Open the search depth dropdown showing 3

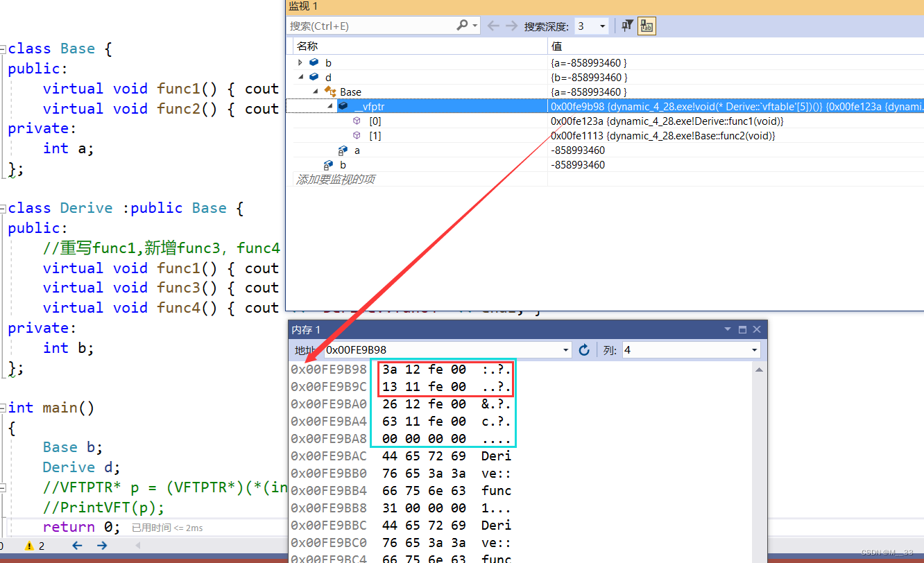[x=602, y=26]
